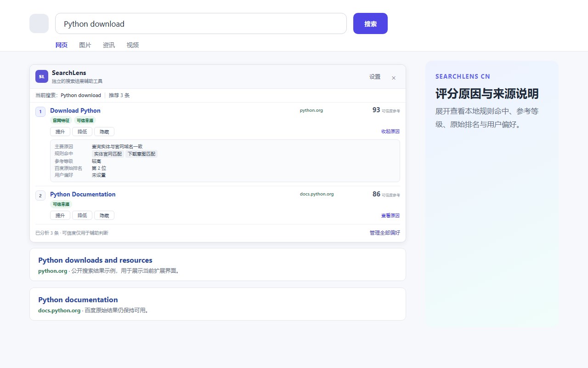
Task: Click 提升 for Python Documentation result
Action: 60,215
